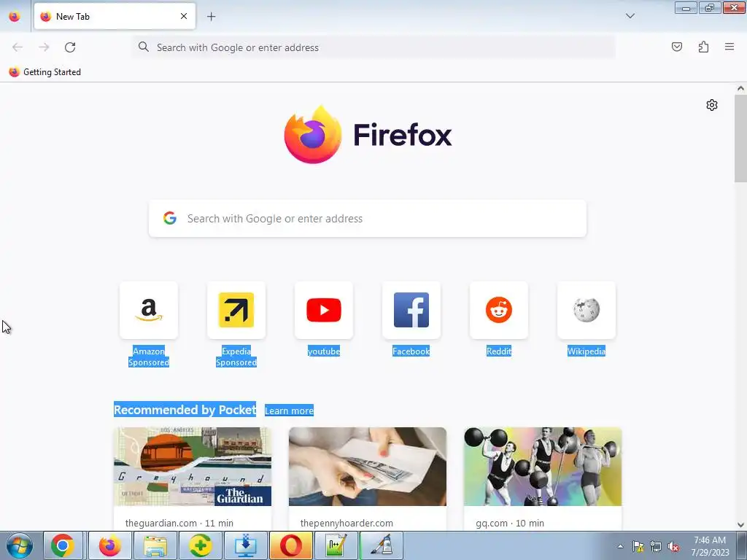Click the page vertical scrollbar thumb
This screenshot has width=747, height=560.
(740, 138)
